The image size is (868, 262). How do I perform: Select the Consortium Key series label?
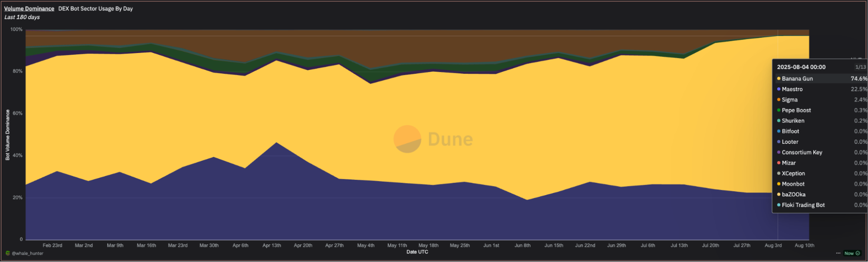(x=802, y=153)
